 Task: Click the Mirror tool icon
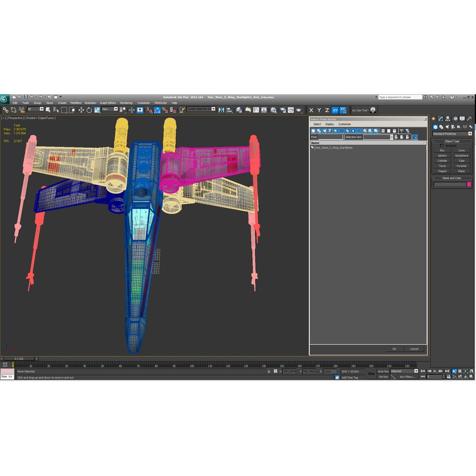221,110
